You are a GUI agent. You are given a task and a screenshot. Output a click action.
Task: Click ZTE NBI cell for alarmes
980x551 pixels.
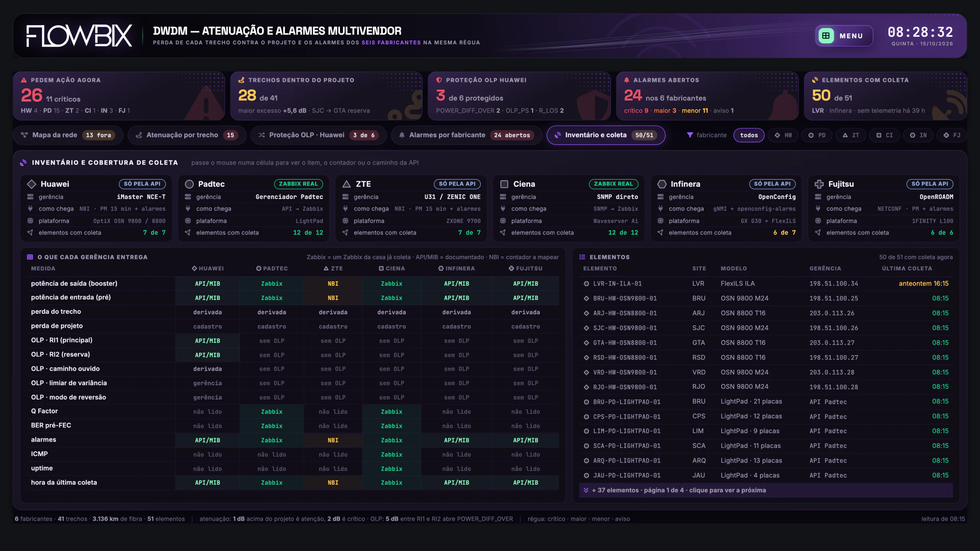333,440
